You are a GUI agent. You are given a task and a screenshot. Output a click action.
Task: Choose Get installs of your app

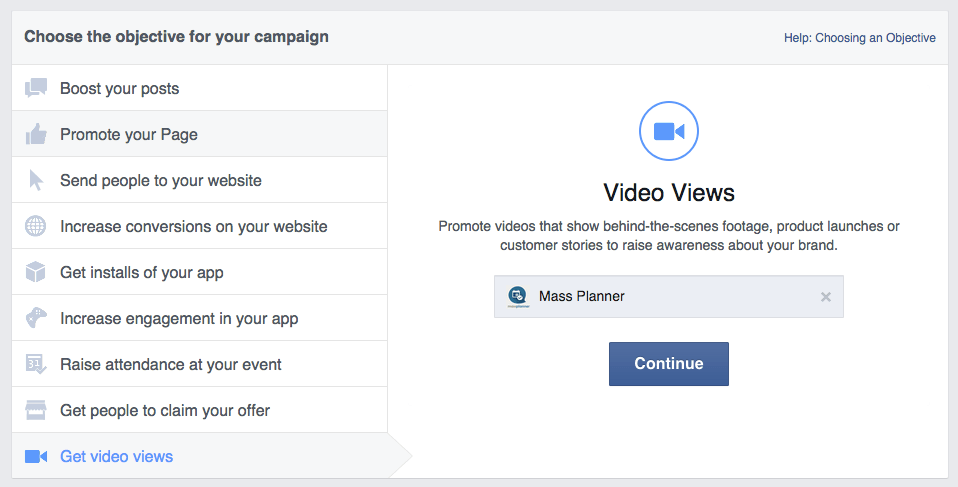pyautogui.click(x=199, y=272)
